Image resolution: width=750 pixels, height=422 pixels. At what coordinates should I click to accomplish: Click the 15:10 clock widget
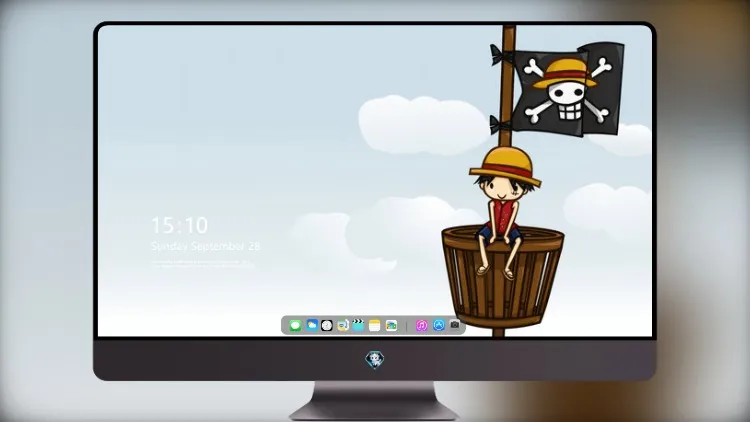(180, 225)
